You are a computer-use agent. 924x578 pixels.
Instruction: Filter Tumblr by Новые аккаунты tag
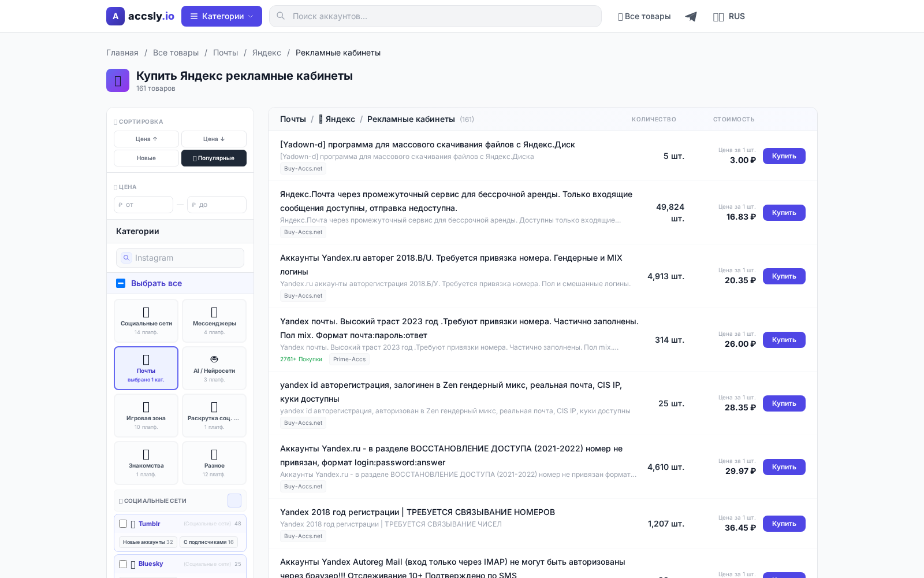coord(148,542)
